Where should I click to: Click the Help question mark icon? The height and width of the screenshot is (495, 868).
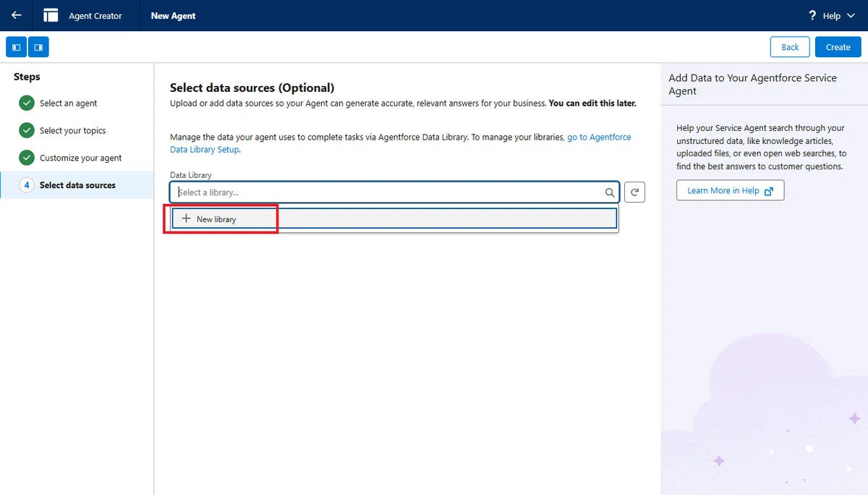click(x=812, y=15)
